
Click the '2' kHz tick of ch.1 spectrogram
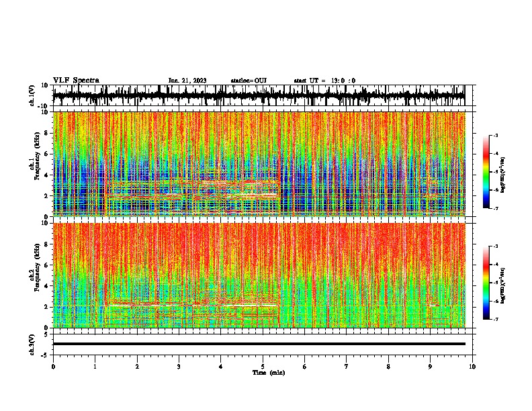[x=47, y=196]
